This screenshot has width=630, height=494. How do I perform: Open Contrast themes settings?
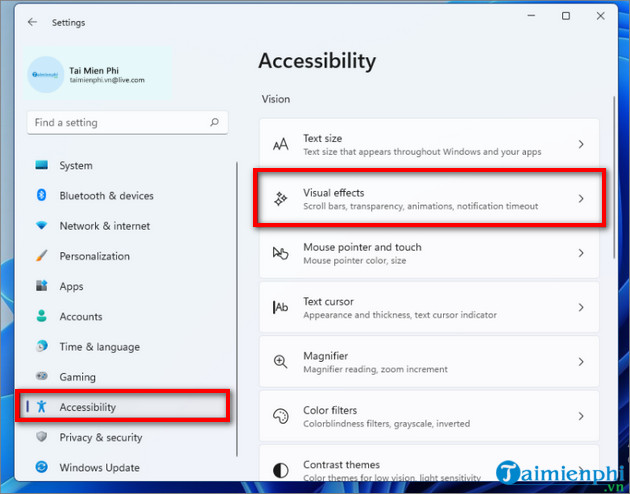[429, 463]
